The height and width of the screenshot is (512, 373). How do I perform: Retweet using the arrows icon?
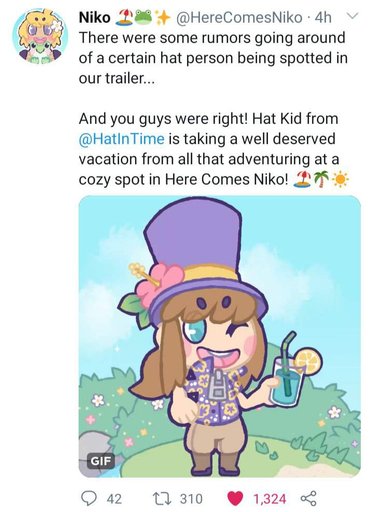tap(165, 498)
